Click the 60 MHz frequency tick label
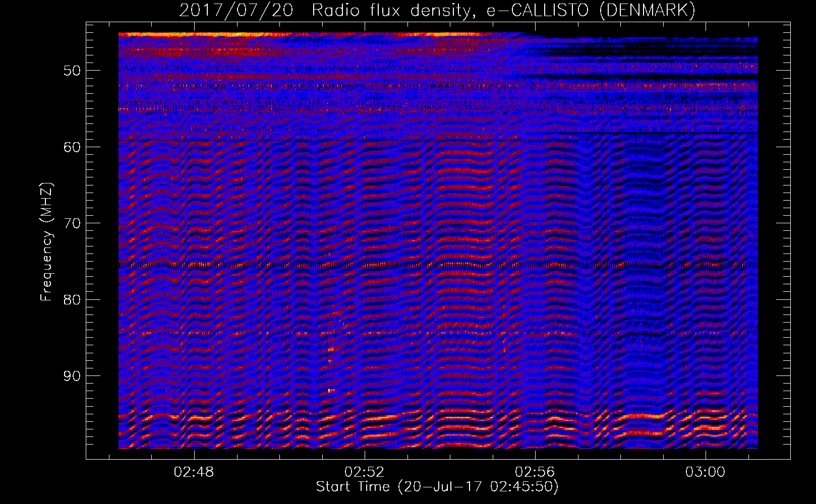This screenshot has width=816, height=504. point(72,147)
